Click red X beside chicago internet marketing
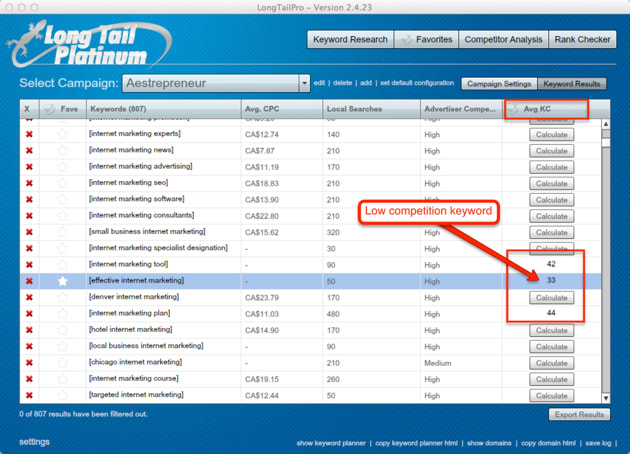The width and height of the screenshot is (630, 454). point(29,362)
